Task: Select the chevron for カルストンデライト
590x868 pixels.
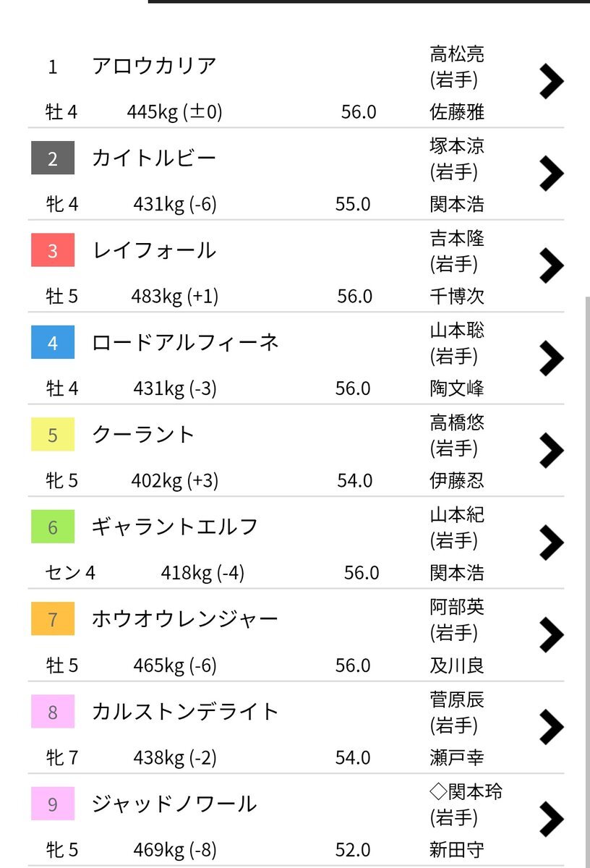Action: pyautogui.click(x=551, y=726)
